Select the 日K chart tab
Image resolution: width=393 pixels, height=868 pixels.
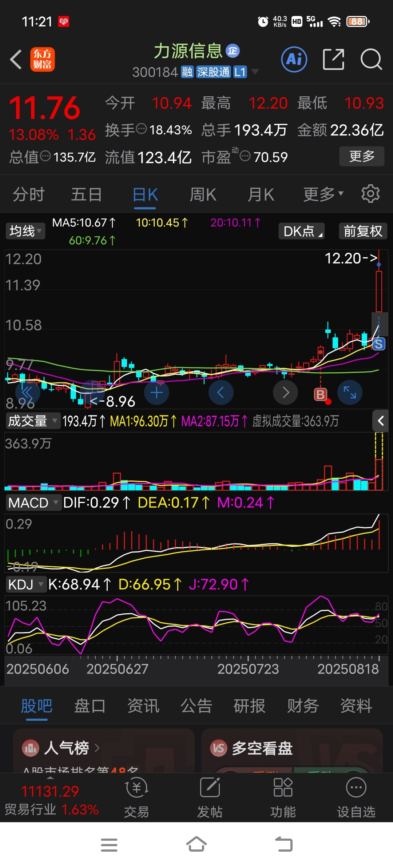tap(145, 195)
